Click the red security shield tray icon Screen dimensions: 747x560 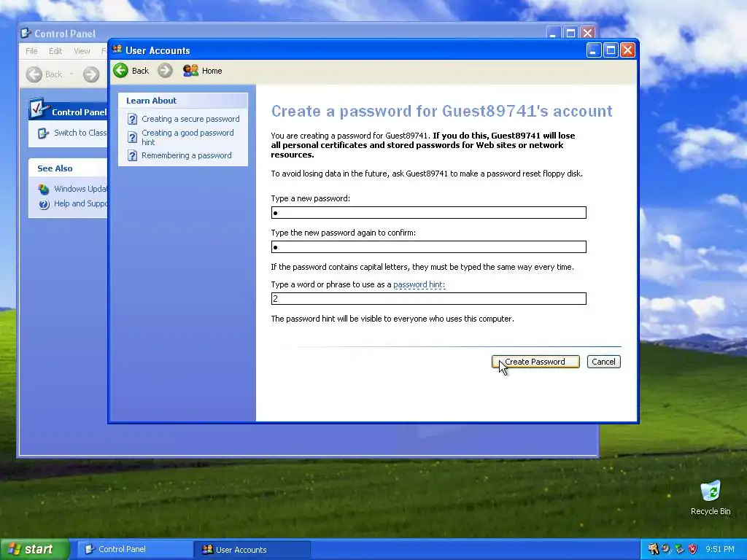pos(693,549)
